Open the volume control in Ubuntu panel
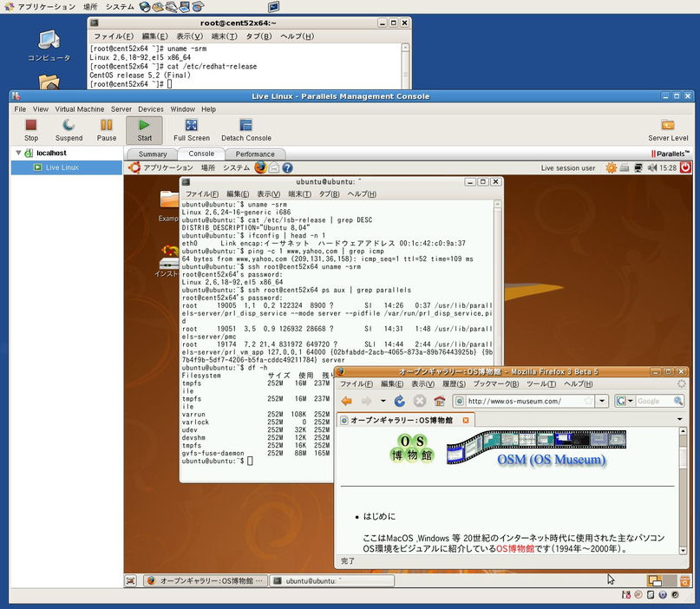This screenshot has height=609, width=700. point(652,168)
